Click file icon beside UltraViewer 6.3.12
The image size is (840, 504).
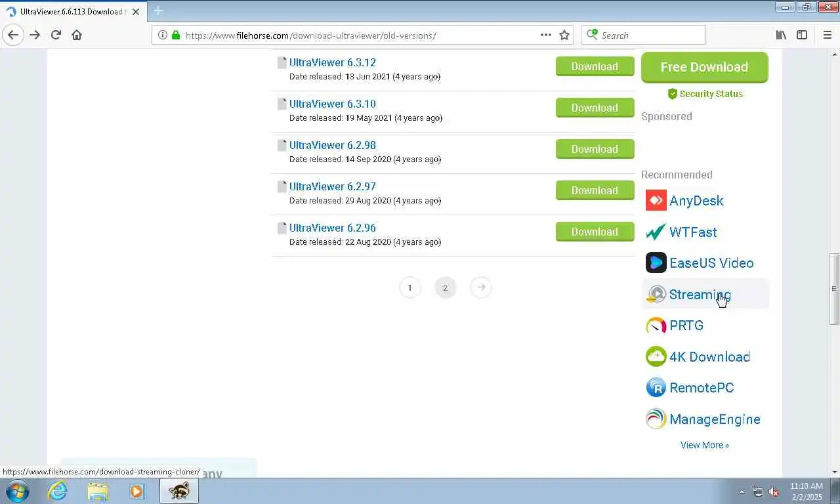pos(282,62)
